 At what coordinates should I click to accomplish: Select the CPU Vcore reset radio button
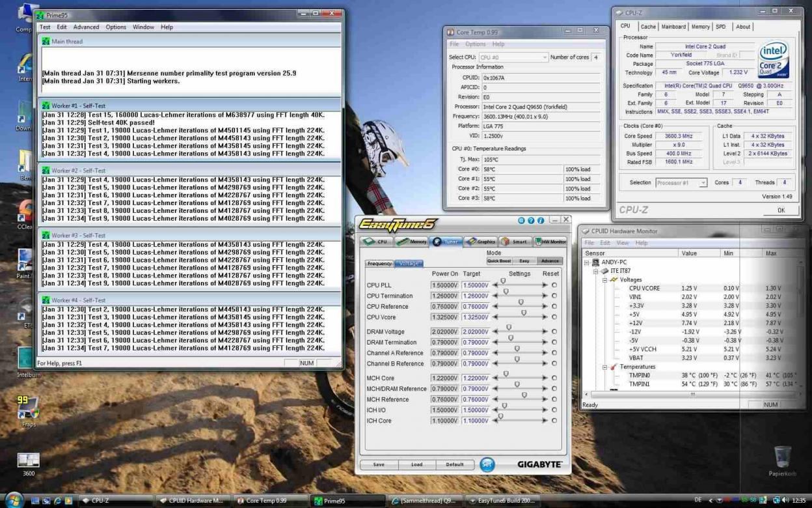pos(554,317)
